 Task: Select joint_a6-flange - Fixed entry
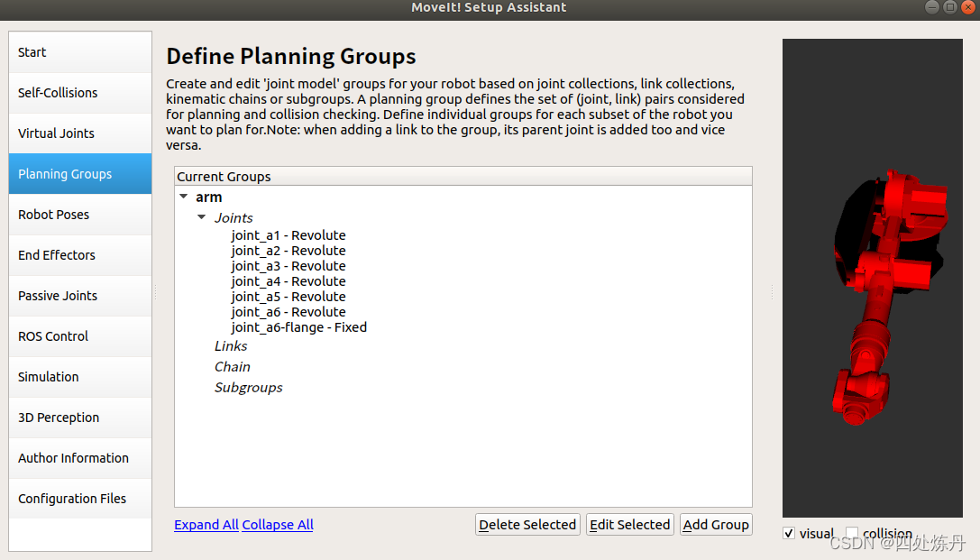298,326
